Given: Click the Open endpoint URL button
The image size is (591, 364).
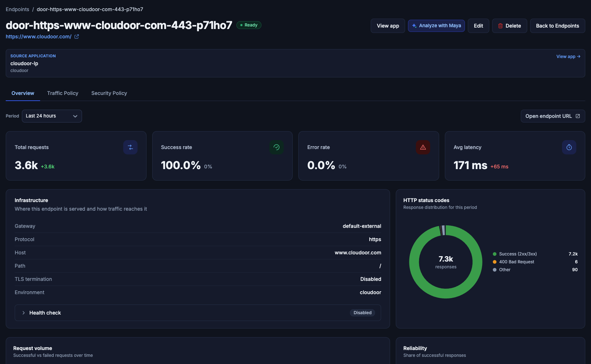Looking at the screenshot, I should (x=553, y=116).
